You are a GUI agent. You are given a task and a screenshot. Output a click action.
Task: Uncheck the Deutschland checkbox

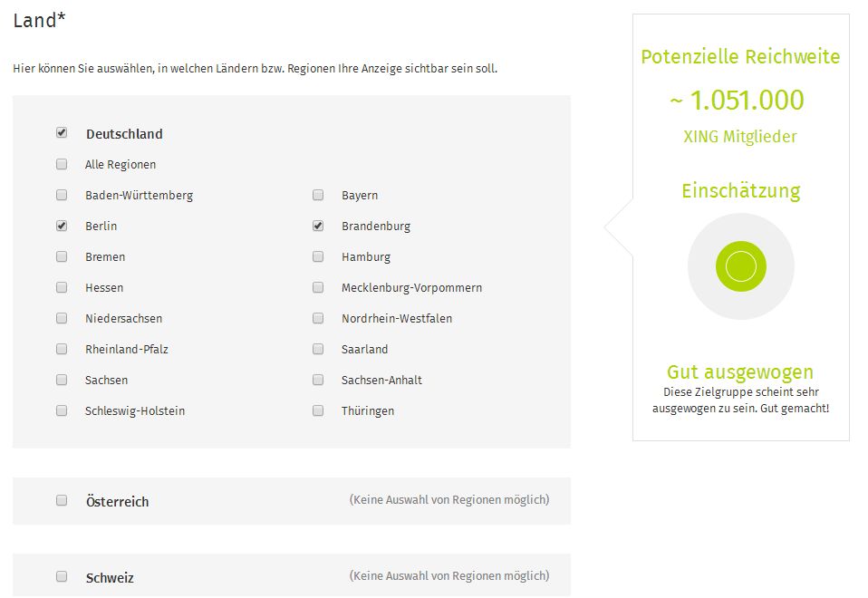[x=62, y=132]
